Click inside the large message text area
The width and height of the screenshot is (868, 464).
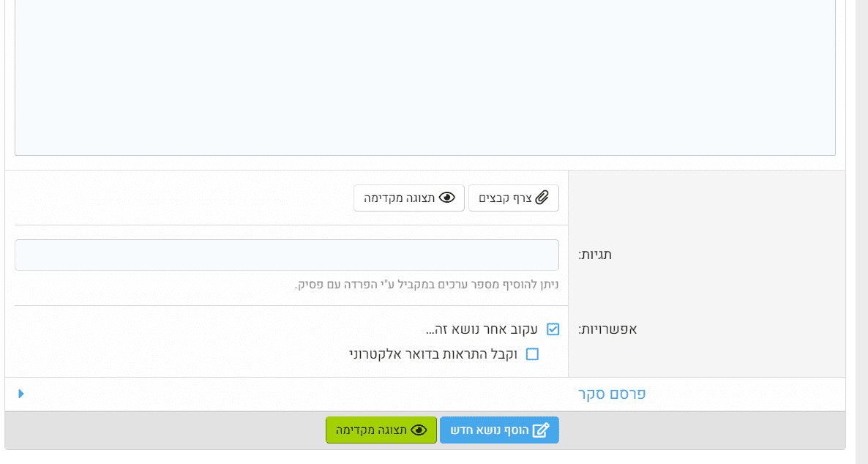(x=424, y=73)
